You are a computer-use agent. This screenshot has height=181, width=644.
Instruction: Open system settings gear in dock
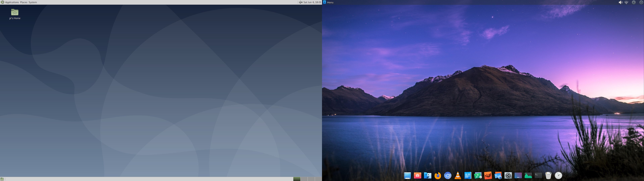(x=508, y=176)
